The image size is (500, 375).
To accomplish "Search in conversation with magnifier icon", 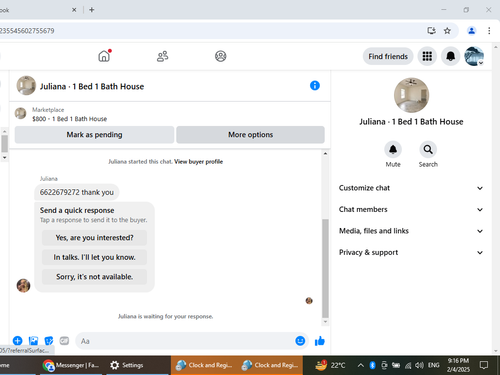I will (x=428, y=149).
